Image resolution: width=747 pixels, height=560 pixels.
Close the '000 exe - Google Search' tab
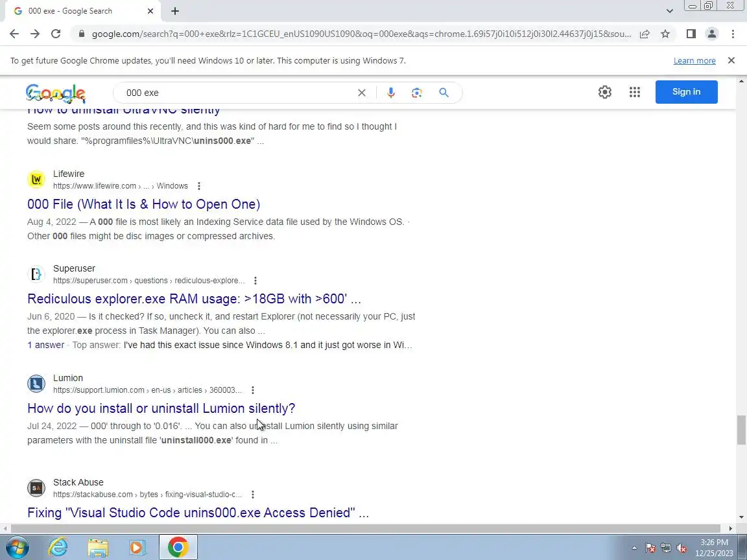(150, 11)
